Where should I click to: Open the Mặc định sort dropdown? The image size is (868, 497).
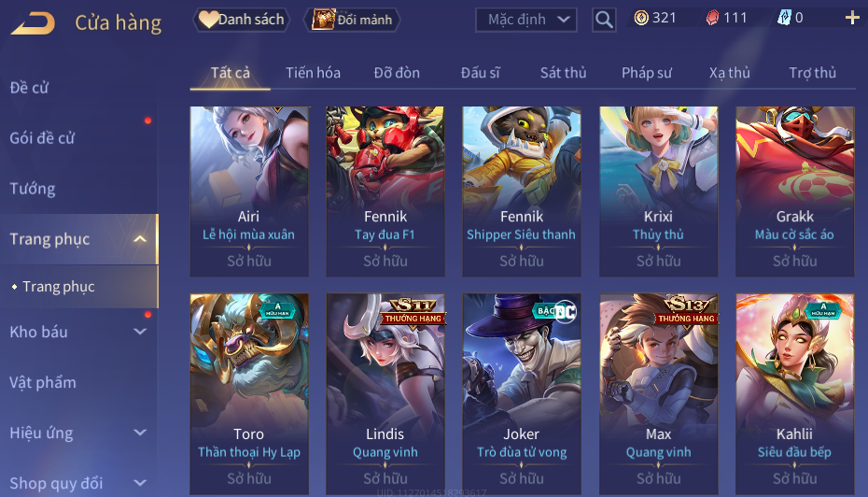[525, 20]
